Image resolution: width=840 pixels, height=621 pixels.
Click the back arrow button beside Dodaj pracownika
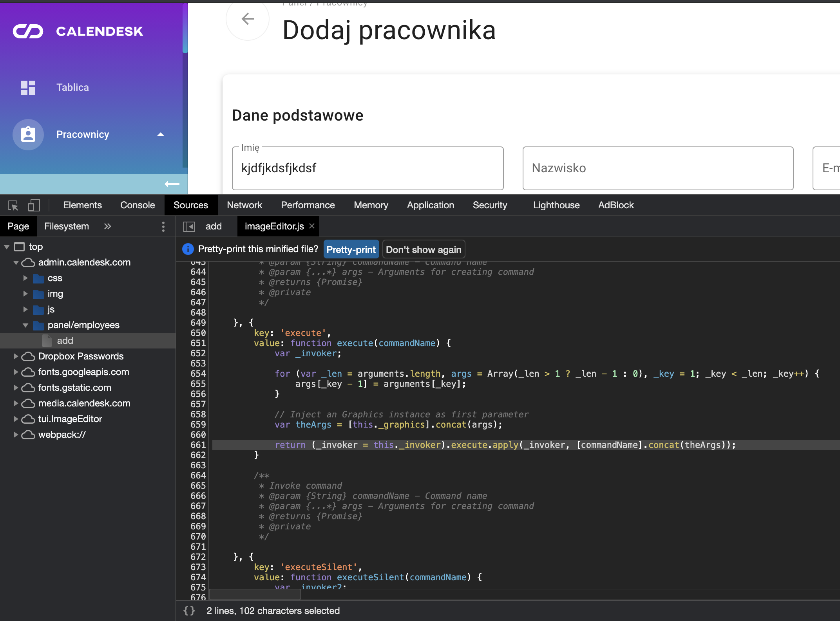pyautogui.click(x=248, y=19)
